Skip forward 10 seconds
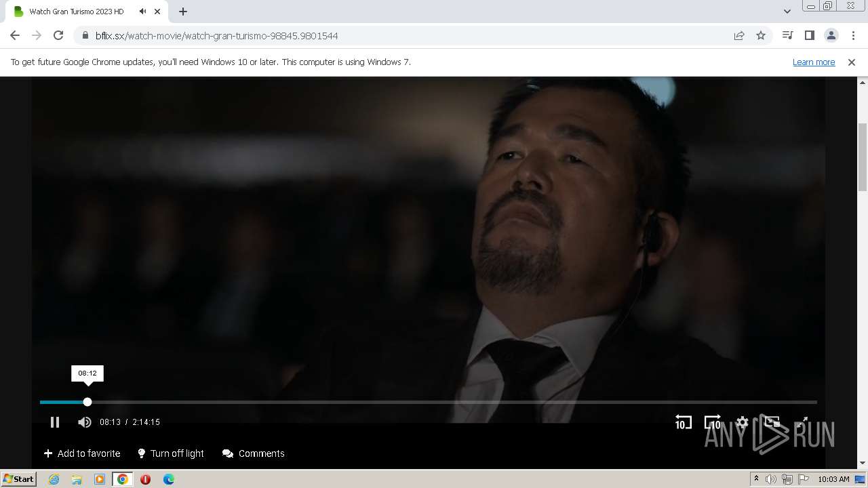The image size is (868, 488). click(x=713, y=422)
